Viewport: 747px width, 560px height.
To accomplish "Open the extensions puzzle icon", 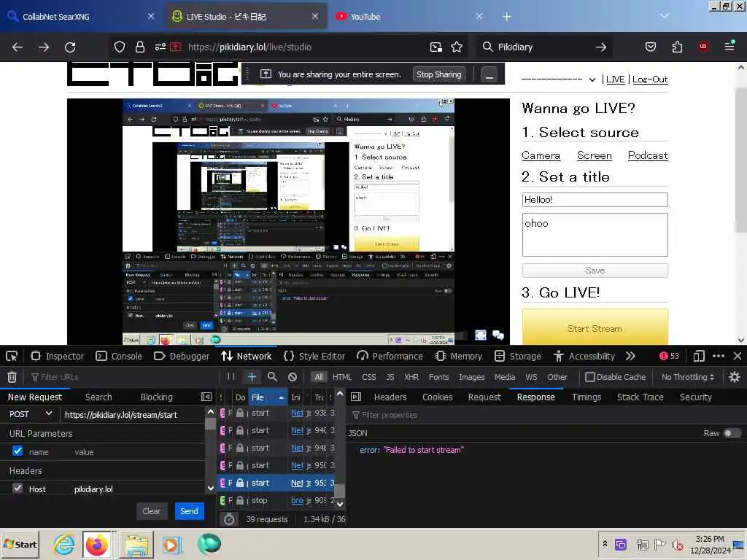I will coord(677,47).
